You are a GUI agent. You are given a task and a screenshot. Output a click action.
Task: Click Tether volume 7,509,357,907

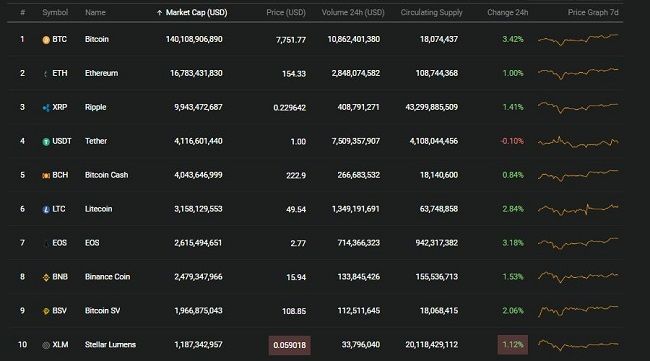(356, 141)
